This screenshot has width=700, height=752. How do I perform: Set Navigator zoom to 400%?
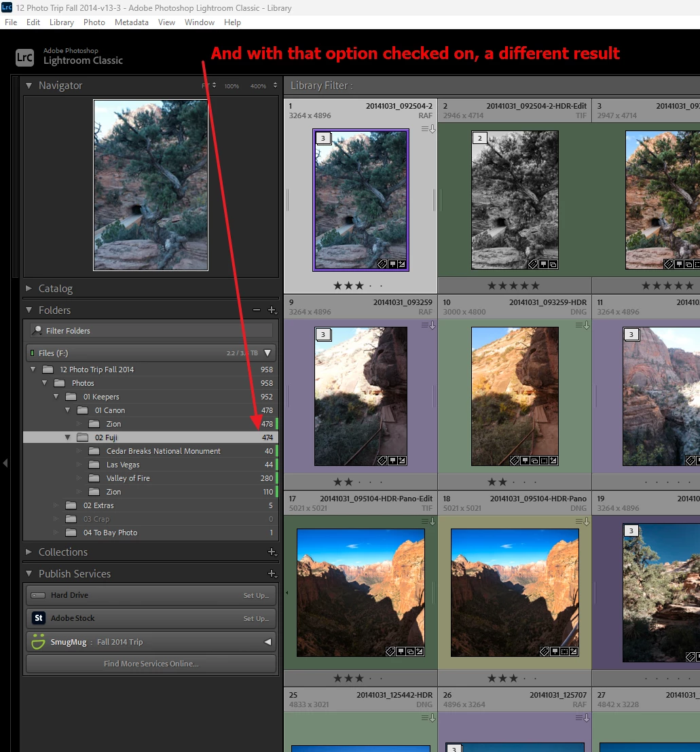click(258, 86)
